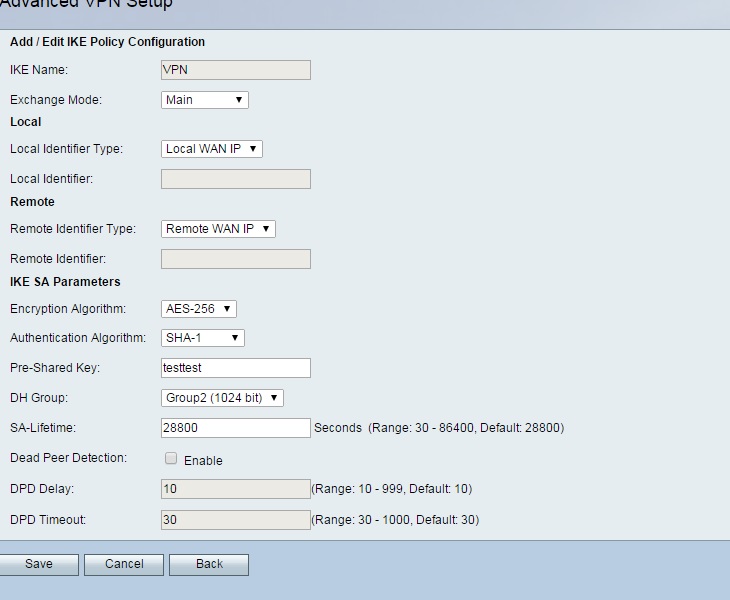Expand the Local Identifier Type dropdown
The image size is (730, 600).
[211, 149]
